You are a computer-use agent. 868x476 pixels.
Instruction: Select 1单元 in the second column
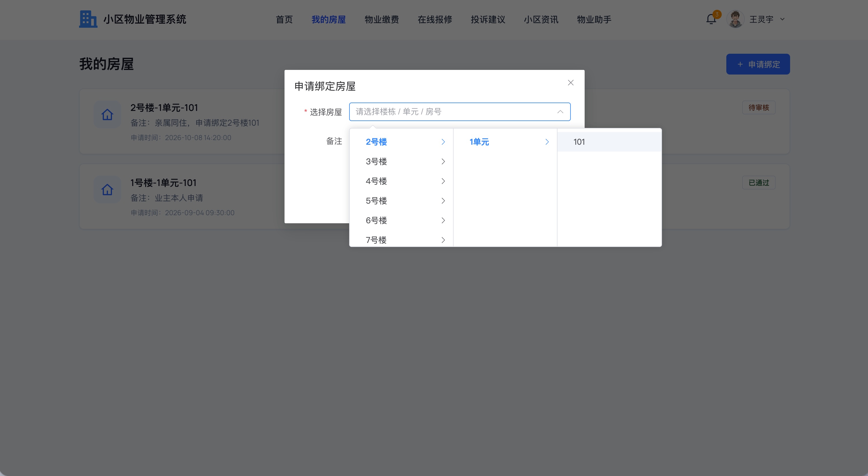tap(505, 142)
